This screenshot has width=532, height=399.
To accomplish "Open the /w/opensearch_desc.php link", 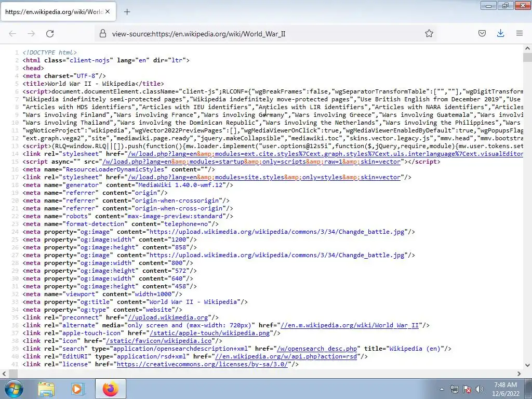I will click(x=317, y=349).
